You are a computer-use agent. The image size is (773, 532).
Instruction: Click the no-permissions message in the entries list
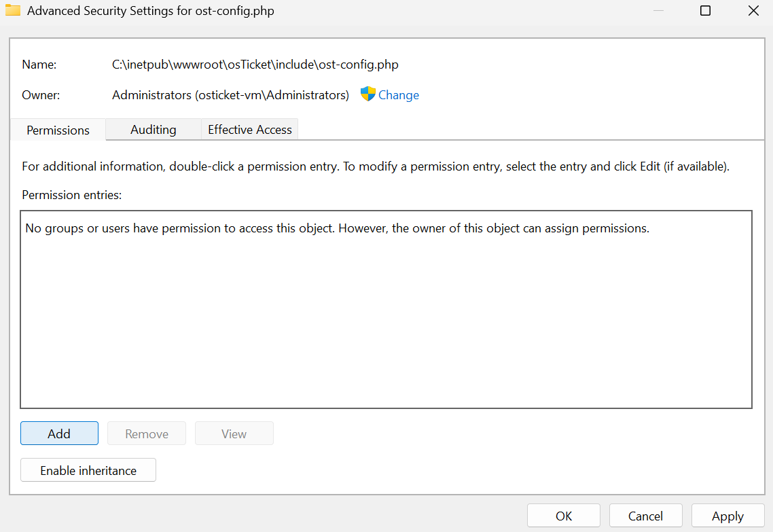point(338,228)
